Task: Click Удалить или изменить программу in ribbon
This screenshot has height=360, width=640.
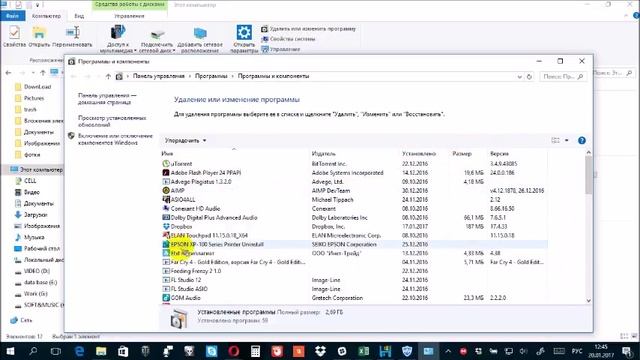Action: coord(309,29)
